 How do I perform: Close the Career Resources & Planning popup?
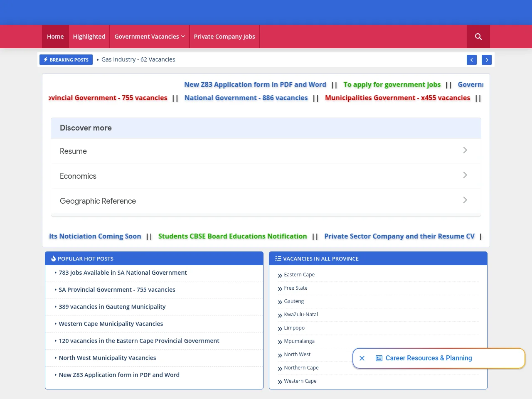pos(362,358)
